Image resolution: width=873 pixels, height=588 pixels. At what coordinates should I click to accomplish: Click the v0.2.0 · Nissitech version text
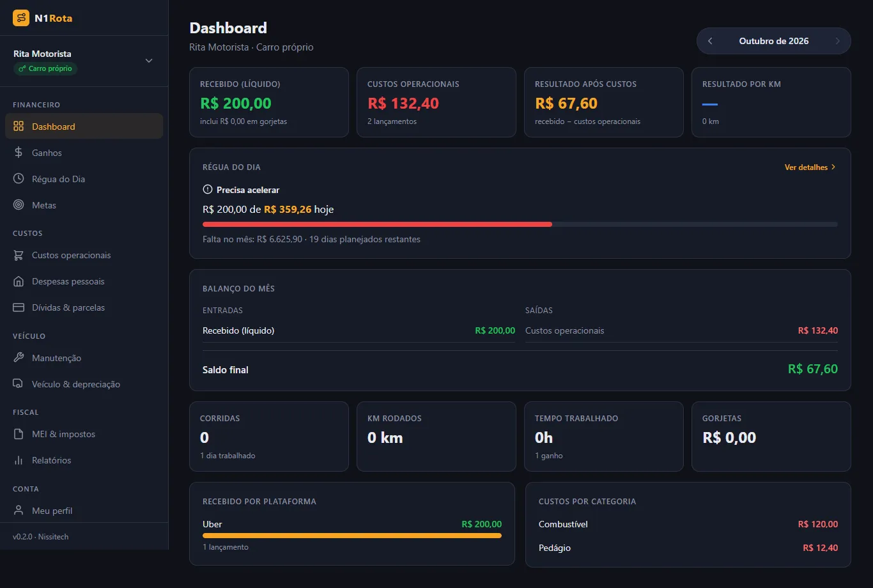(x=41, y=537)
